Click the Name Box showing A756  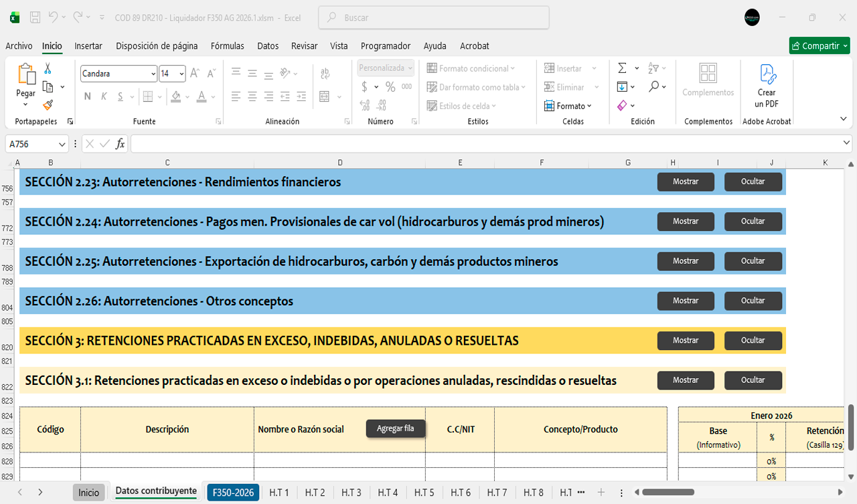pyautogui.click(x=32, y=144)
